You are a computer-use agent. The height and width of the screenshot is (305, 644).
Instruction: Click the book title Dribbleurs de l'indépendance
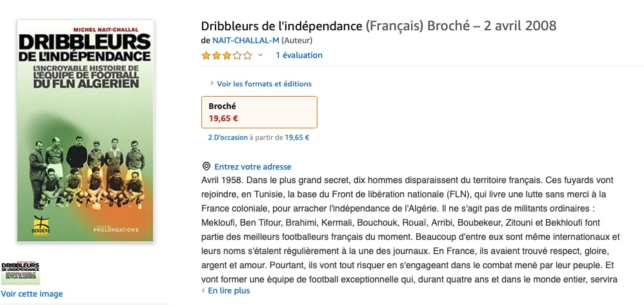[x=281, y=26]
